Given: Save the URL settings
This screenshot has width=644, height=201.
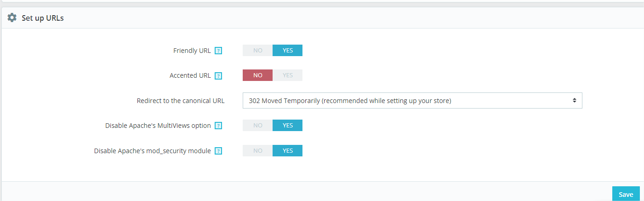Looking at the screenshot, I should pos(626,194).
